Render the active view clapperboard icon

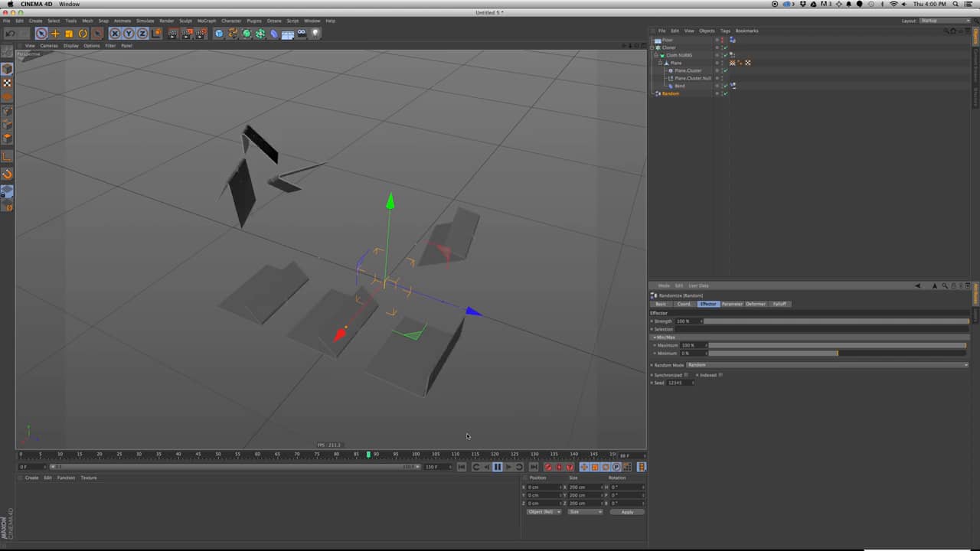[x=173, y=34]
